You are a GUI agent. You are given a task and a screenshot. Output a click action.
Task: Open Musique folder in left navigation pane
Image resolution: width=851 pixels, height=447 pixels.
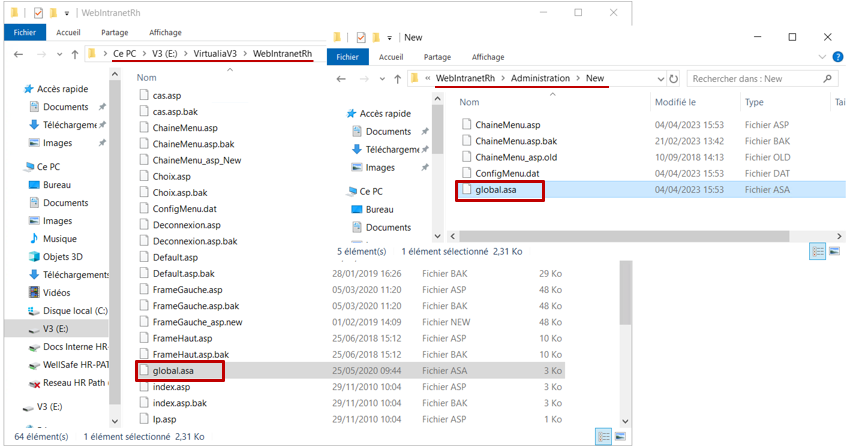click(59, 239)
